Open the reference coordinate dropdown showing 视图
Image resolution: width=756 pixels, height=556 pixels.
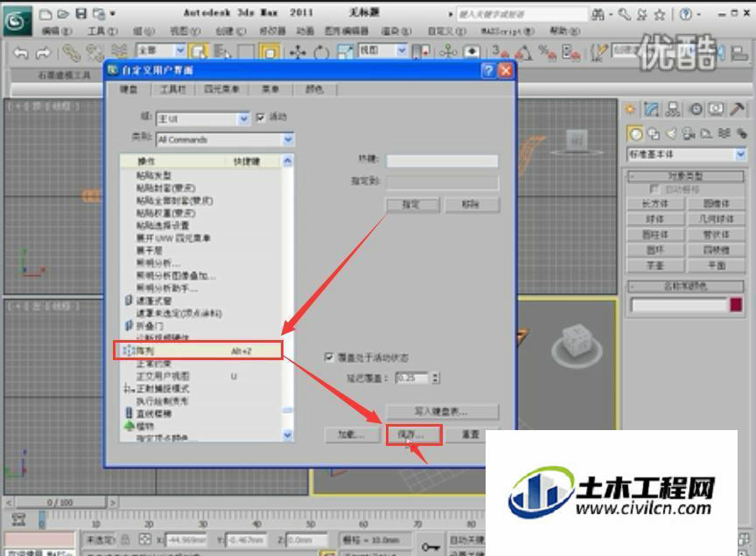383,50
